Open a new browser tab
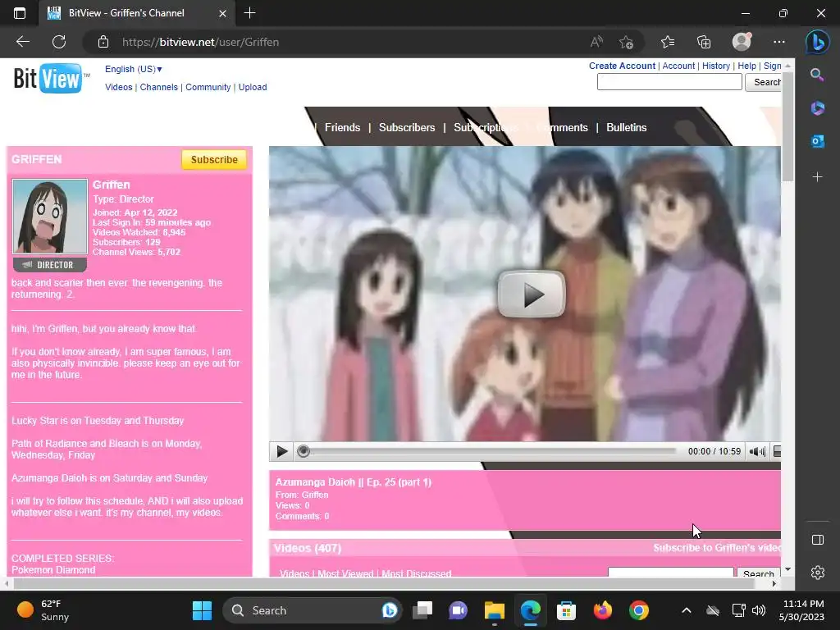The width and height of the screenshot is (840, 630). (x=249, y=13)
